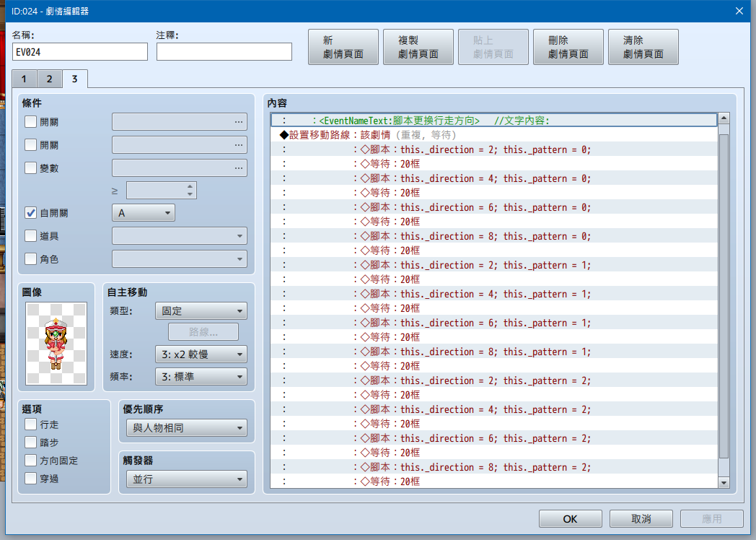Image resolution: width=756 pixels, height=540 pixels.
Task: Open the 頻率 frequency dropdown
Action: (x=201, y=376)
